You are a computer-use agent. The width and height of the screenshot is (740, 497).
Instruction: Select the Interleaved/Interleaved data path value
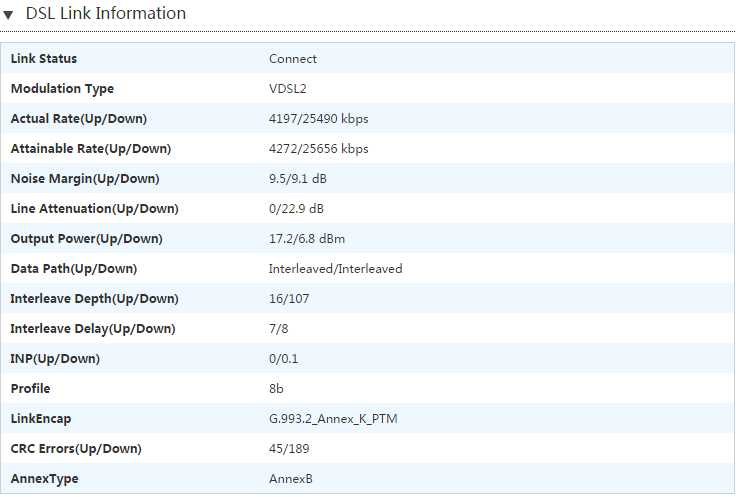[x=335, y=269]
